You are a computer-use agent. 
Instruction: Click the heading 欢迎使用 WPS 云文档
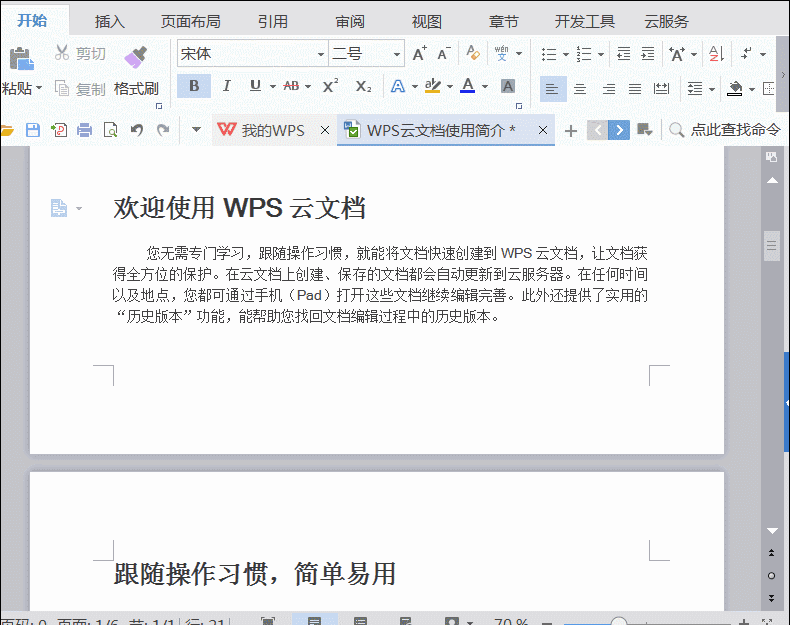239,208
